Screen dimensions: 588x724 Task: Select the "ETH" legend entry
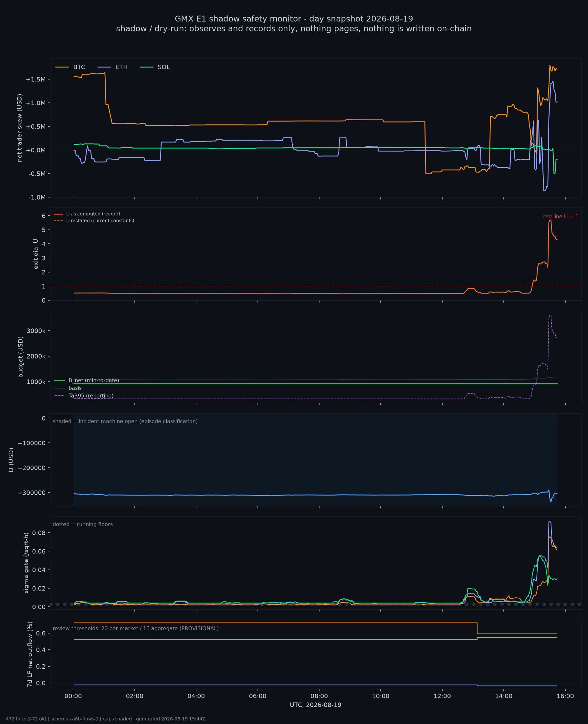[x=113, y=67]
